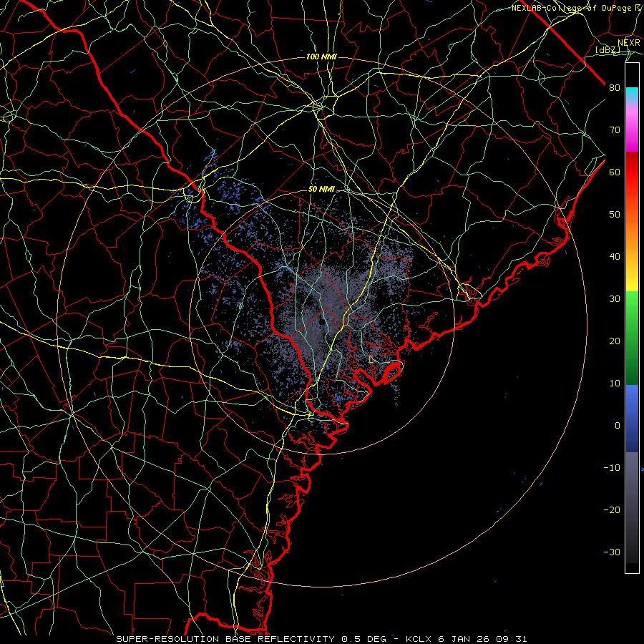Click the 40 value on reflectivity scale
644x644 pixels.
tap(615, 257)
